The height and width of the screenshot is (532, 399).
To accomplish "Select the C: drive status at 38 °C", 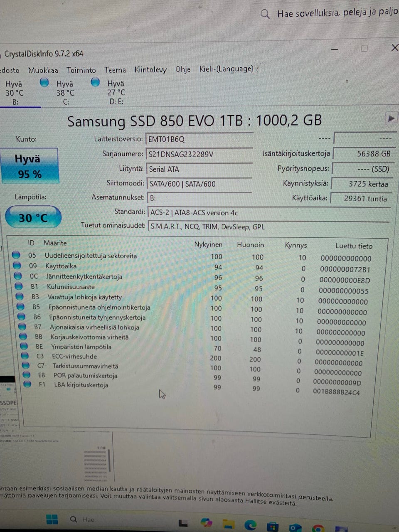I will click(x=65, y=92).
